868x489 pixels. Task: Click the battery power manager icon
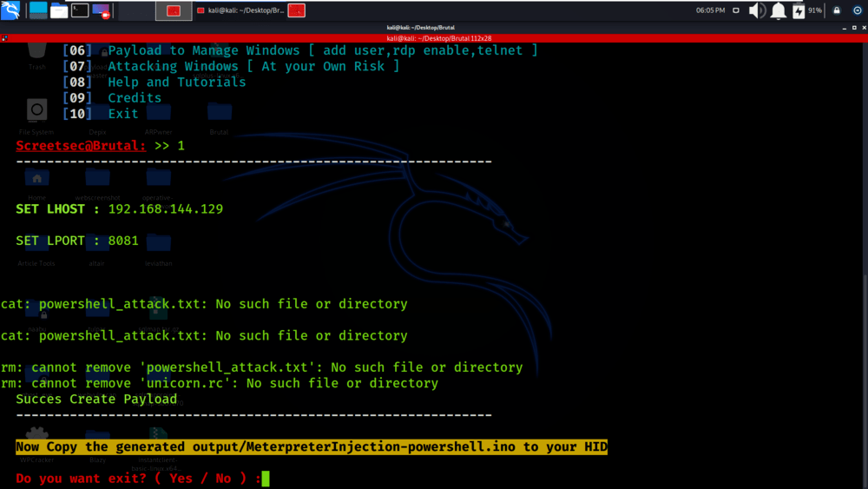pyautogui.click(x=799, y=10)
